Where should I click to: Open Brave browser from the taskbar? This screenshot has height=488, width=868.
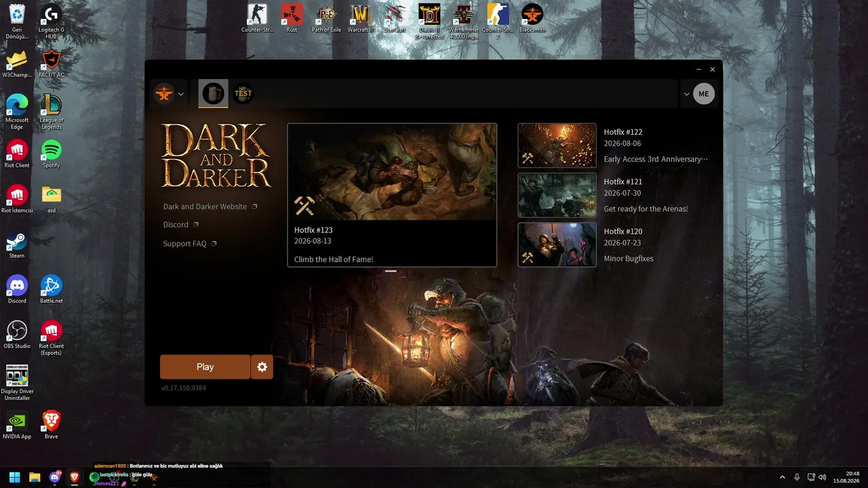(x=74, y=477)
